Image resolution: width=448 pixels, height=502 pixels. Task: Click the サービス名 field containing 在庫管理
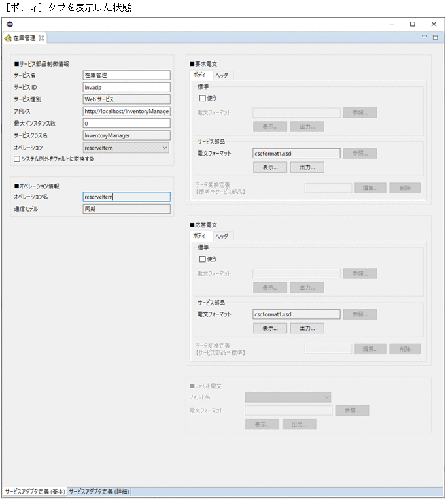pos(126,75)
